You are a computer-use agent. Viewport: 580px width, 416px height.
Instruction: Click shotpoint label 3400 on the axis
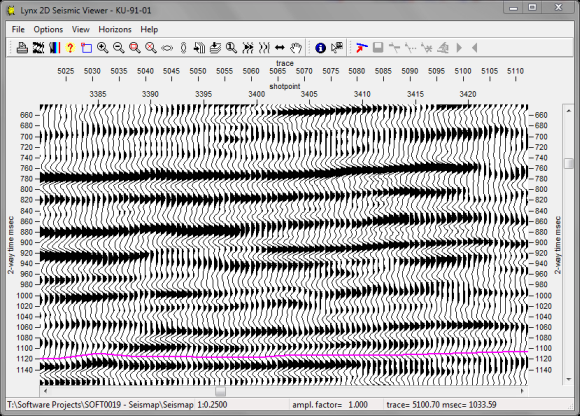coord(256,94)
